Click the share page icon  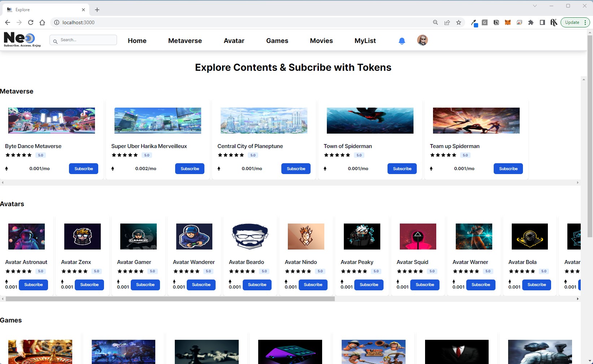[x=447, y=22]
